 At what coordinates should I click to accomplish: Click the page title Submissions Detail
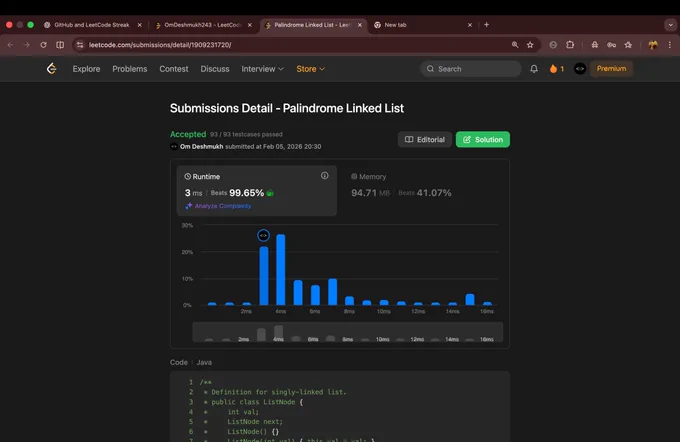click(x=287, y=108)
